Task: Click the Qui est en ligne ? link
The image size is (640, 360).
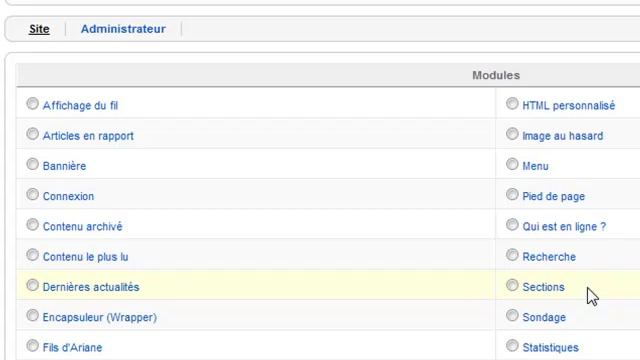Action: 564,227
